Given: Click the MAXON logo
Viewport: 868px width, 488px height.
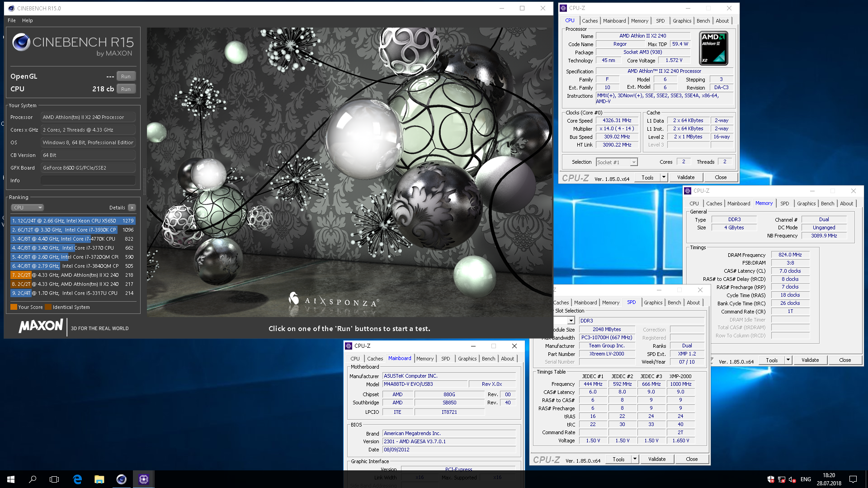Looking at the screenshot, I should click(41, 326).
